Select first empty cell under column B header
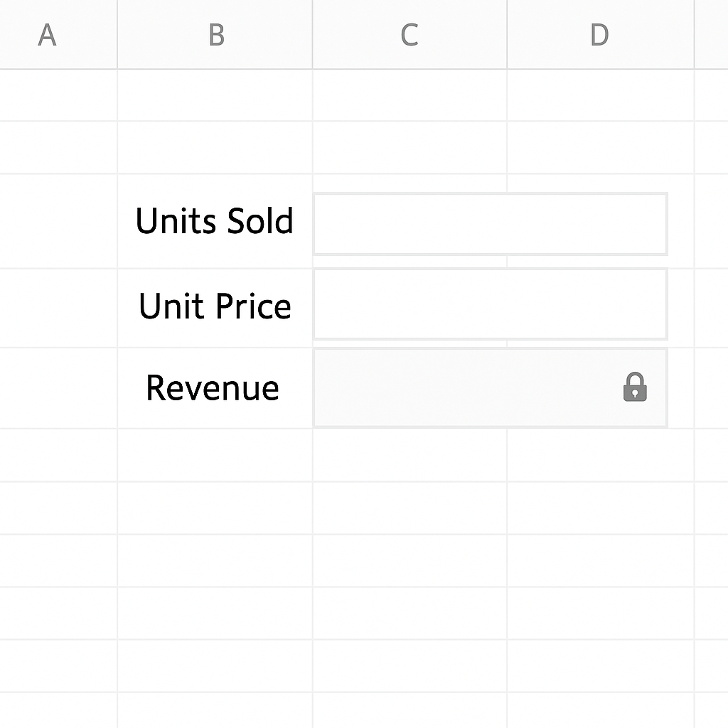728x728 pixels. pyautogui.click(x=215, y=95)
